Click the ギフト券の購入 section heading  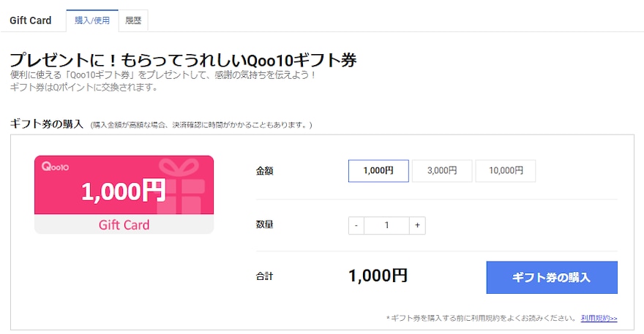(x=46, y=124)
